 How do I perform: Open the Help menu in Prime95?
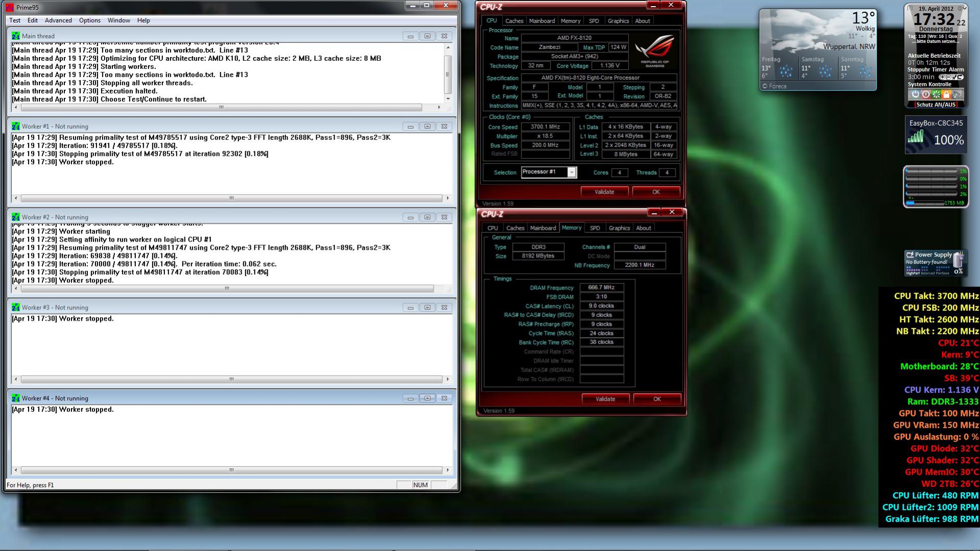pos(144,20)
